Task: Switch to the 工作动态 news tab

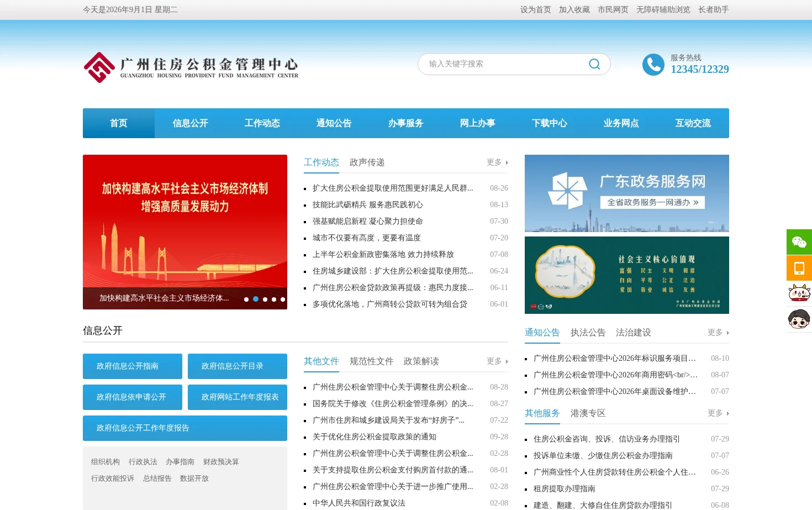Action: (321, 162)
